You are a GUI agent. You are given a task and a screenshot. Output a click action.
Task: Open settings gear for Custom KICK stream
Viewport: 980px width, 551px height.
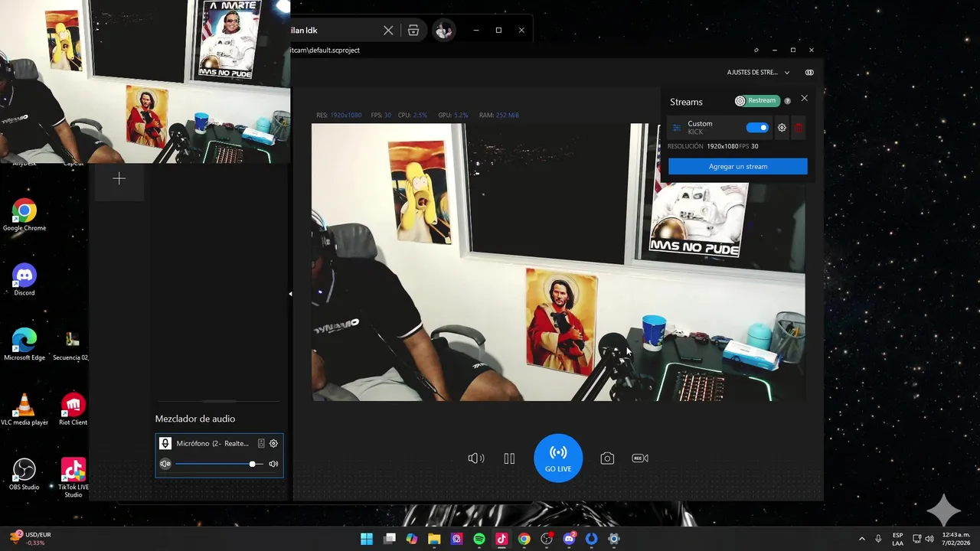tap(782, 128)
